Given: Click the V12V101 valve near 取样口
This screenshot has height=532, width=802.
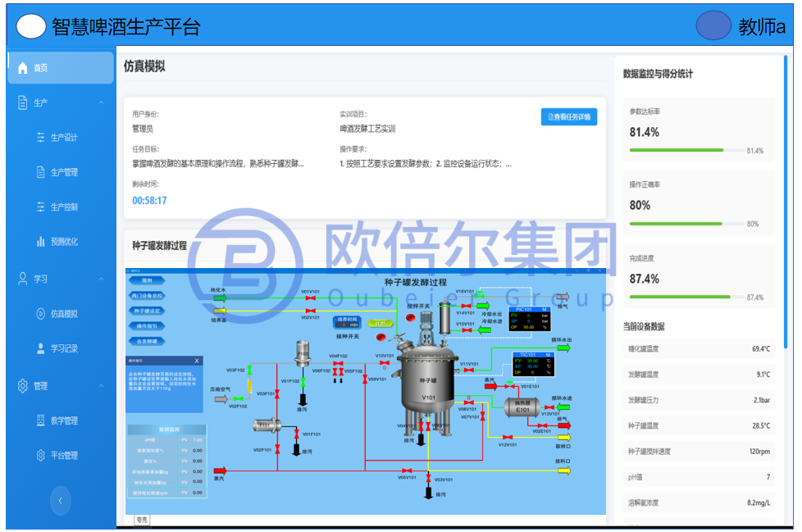Looking at the screenshot, I should coord(508,437).
